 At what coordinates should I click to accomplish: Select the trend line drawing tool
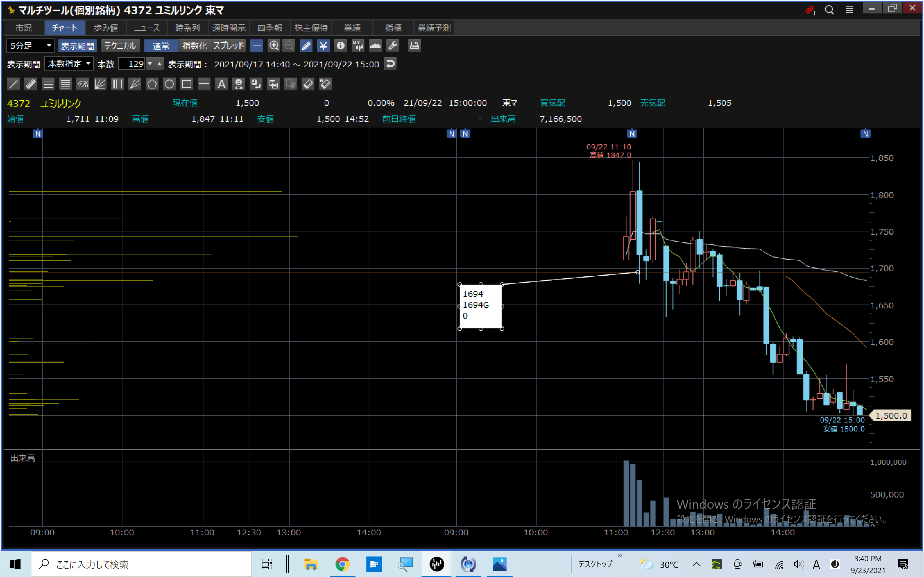coord(13,84)
